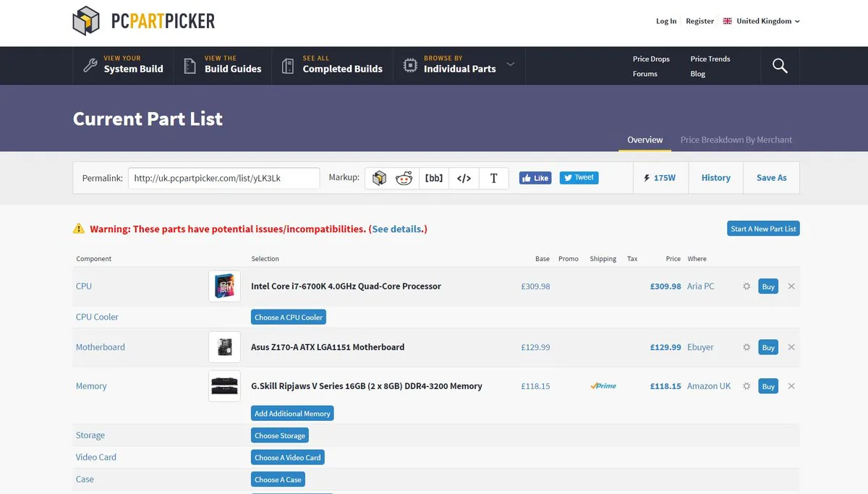
Task: Click Add Additional Memory
Action: pos(292,414)
